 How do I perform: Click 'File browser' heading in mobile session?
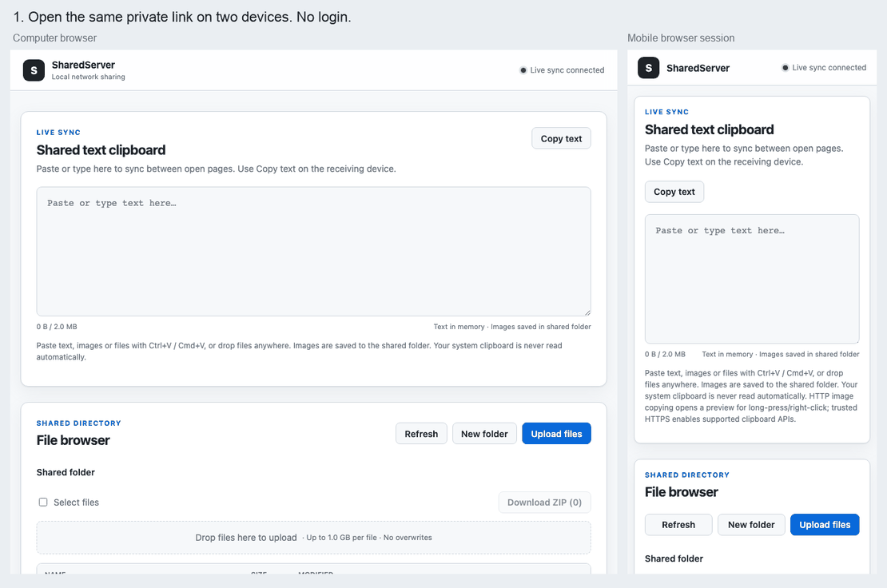click(681, 492)
